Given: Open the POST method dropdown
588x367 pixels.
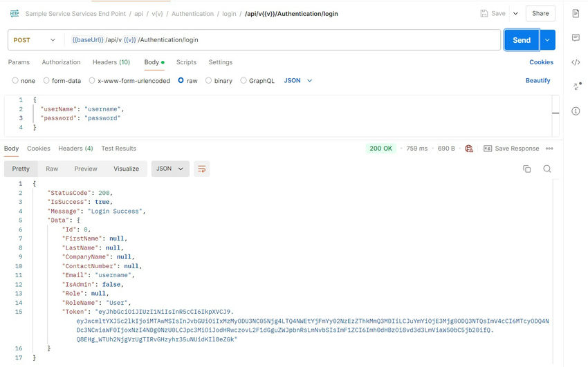Looking at the screenshot, I should coord(34,40).
